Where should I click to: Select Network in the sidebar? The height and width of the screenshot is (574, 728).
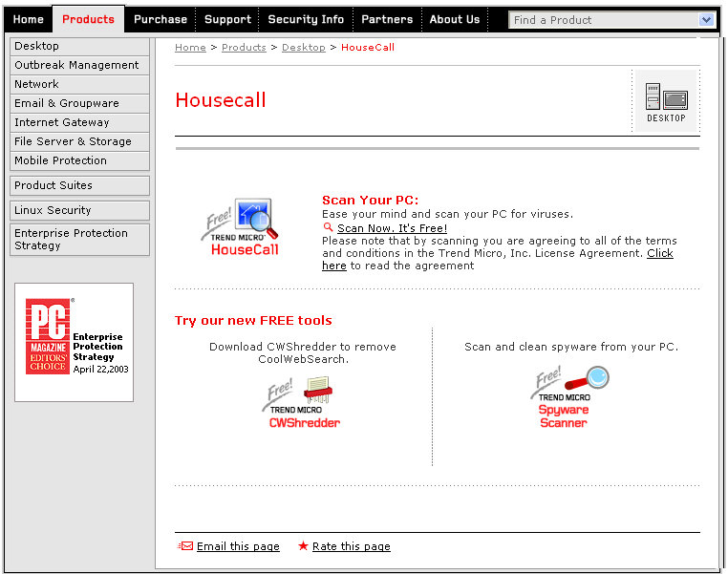[79, 84]
